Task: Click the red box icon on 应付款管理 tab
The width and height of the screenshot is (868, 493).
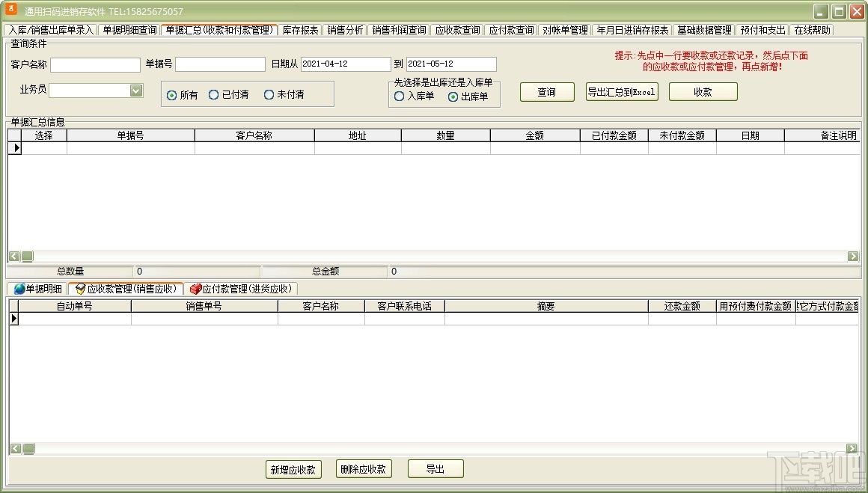Action: tap(196, 288)
